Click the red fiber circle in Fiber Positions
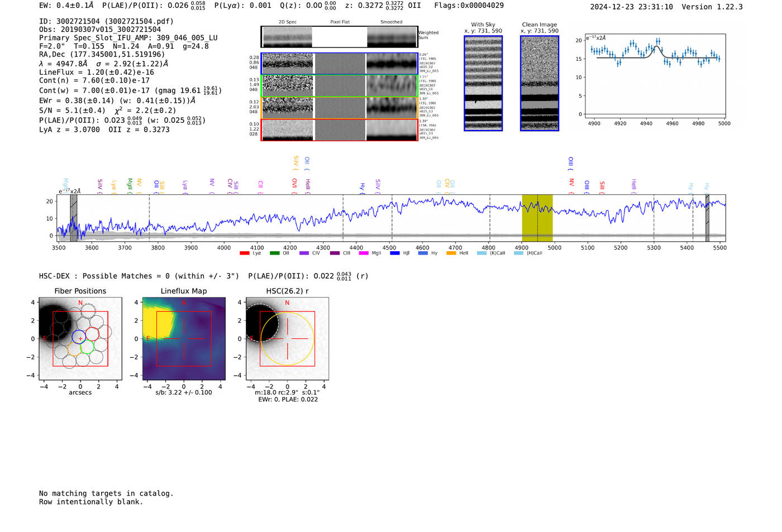Screen dimensions: 782x532 (92, 334)
